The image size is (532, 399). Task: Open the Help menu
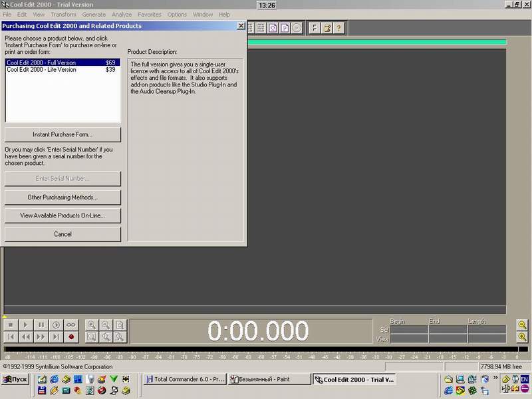[x=224, y=15]
